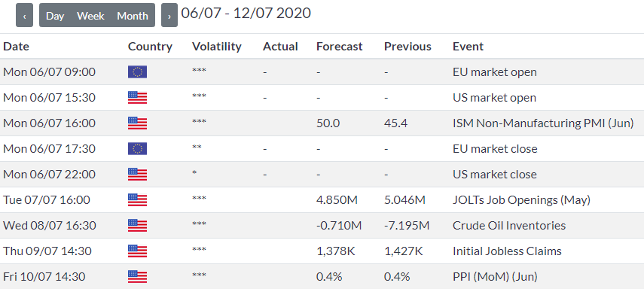Switch to Month view
The height and width of the screenshot is (295, 644).
pyautogui.click(x=133, y=16)
